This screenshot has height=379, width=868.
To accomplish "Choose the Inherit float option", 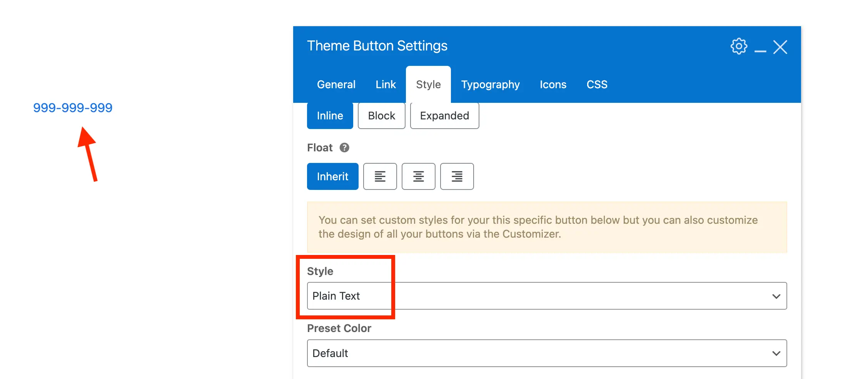I will click(333, 176).
